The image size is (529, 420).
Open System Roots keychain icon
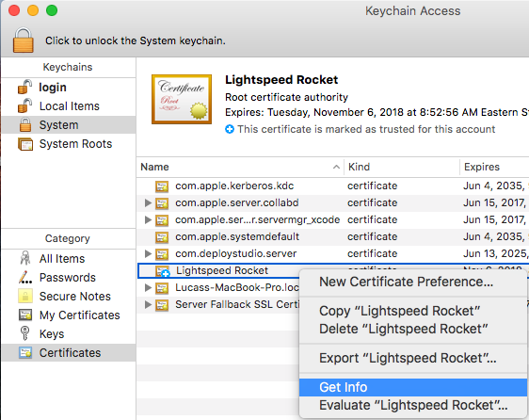(25, 144)
